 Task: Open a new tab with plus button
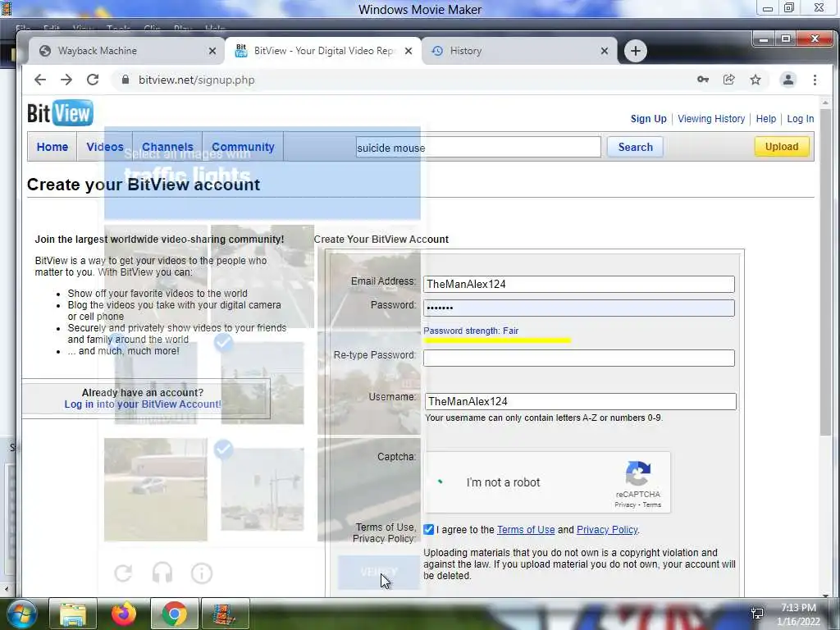click(x=636, y=51)
